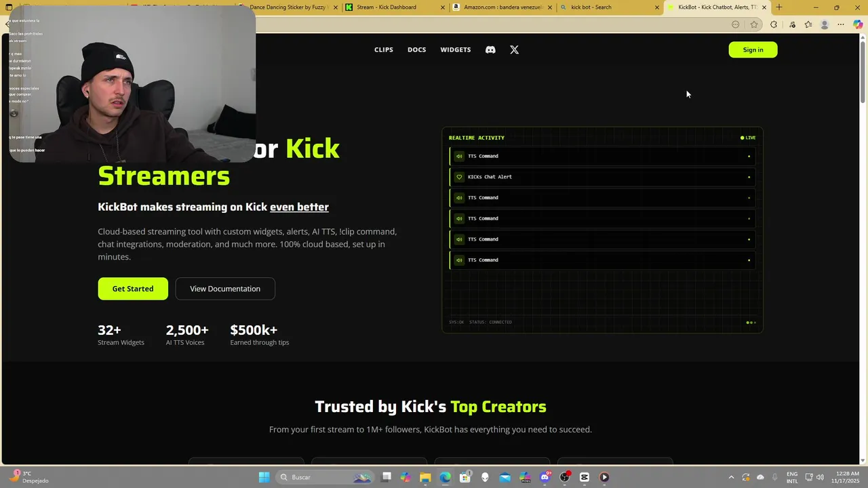This screenshot has height=488, width=868.
Task: Close the Stream - Kick Dashboard tab
Action: click(x=443, y=7)
